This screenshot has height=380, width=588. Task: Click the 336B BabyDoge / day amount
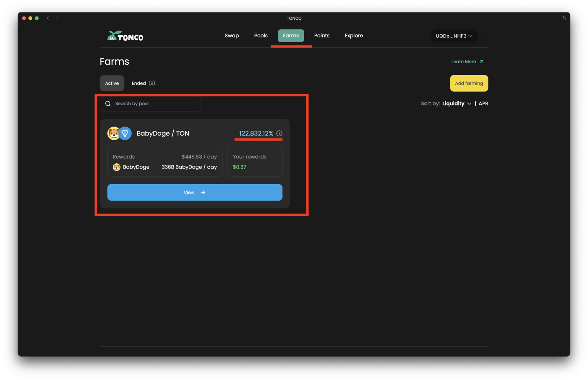(x=189, y=167)
